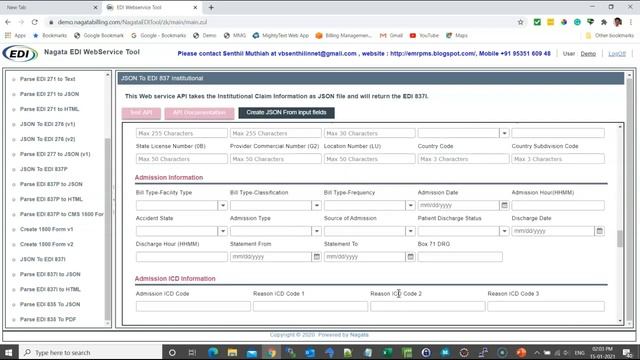Expand Accident State dropdown
Image resolution: width=640 pixels, height=360 pixels.
click(222, 231)
